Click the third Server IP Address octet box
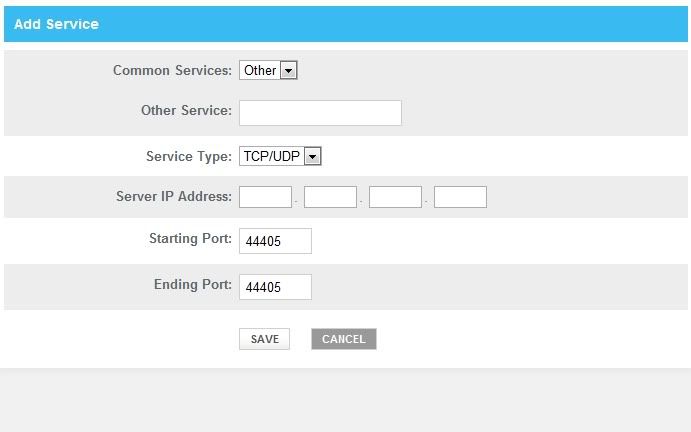 (x=395, y=197)
